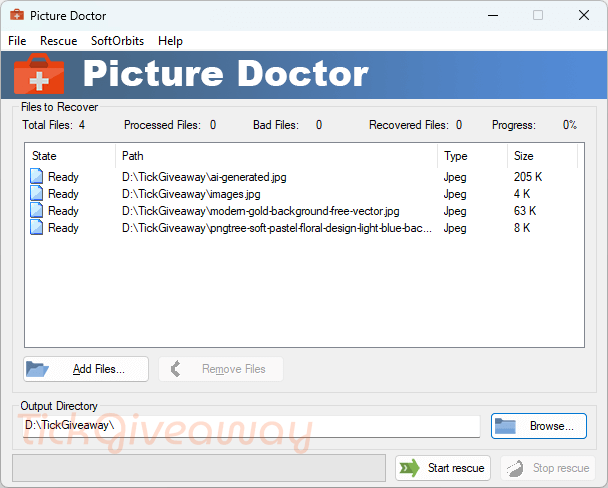Click the Processed Files label
This screenshot has width=608, height=488.
[162, 125]
